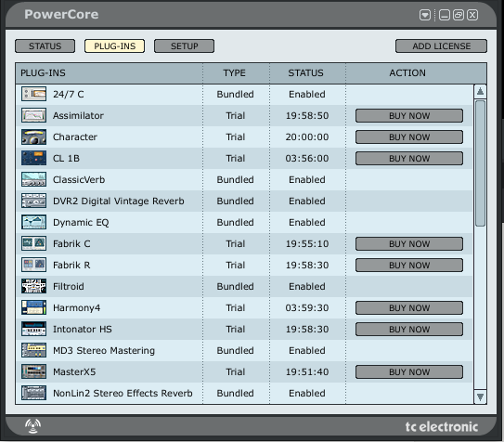Minimize the PowerCore window

point(445,15)
